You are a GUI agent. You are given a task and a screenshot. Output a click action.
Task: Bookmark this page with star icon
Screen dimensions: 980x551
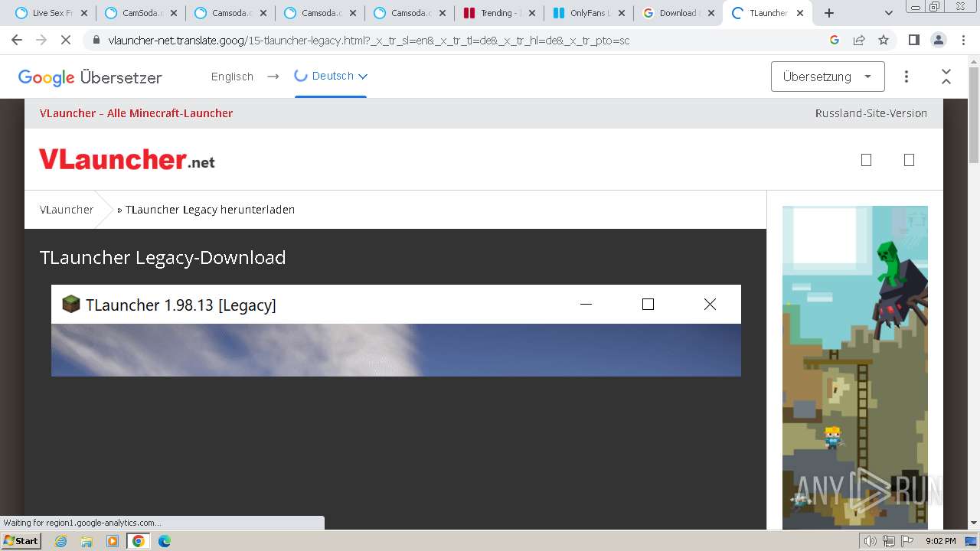[884, 40]
